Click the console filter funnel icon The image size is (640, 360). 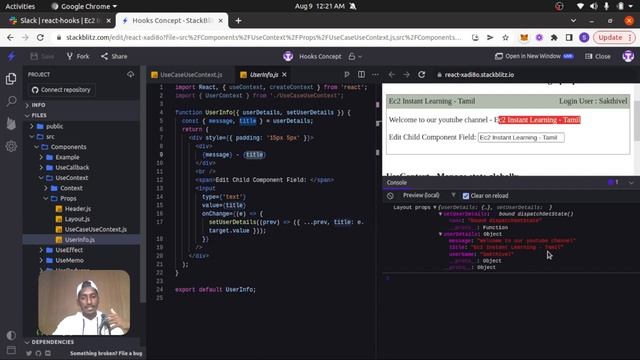tap(453, 196)
